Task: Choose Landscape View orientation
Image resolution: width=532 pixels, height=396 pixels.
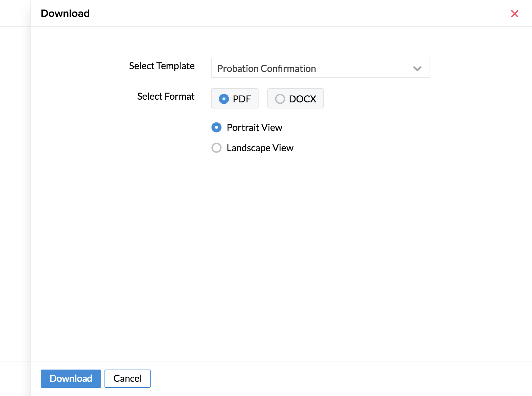Action: pos(252,148)
